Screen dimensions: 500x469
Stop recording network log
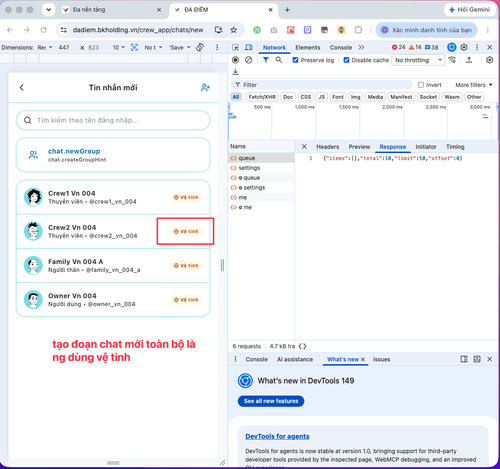[x=235, y=60]
